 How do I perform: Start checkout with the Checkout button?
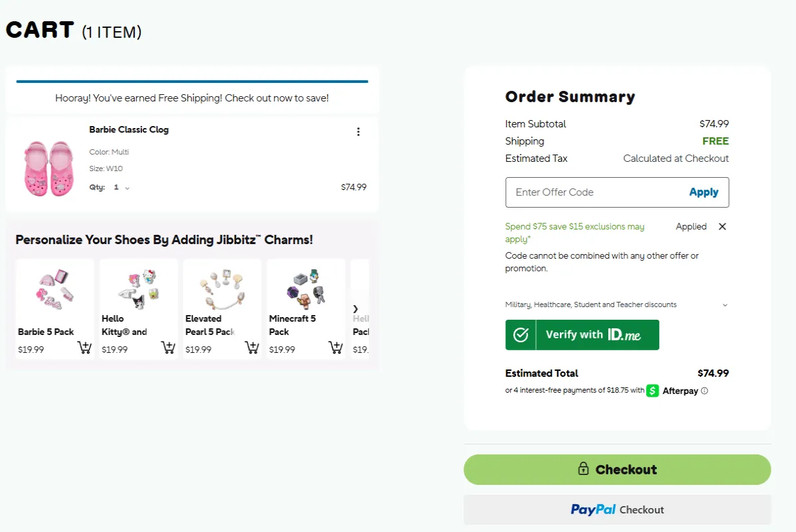coord(617,469)
